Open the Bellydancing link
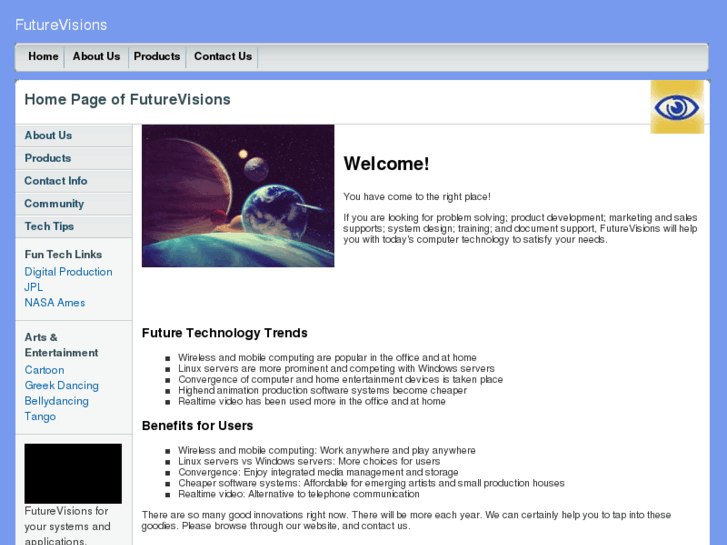This screenshot has width=727, height=545. click(x=57, y=401)
